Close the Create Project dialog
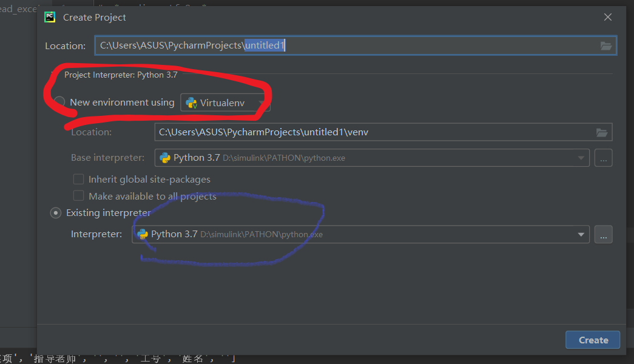The width and height of the screenshot is (634, 364). point(608,17)
